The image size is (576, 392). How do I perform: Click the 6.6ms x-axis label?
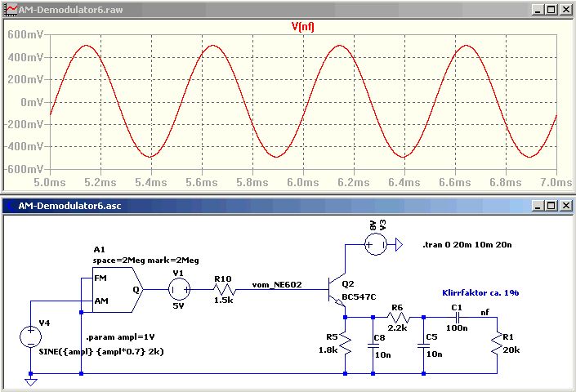[x=455, y=182]
